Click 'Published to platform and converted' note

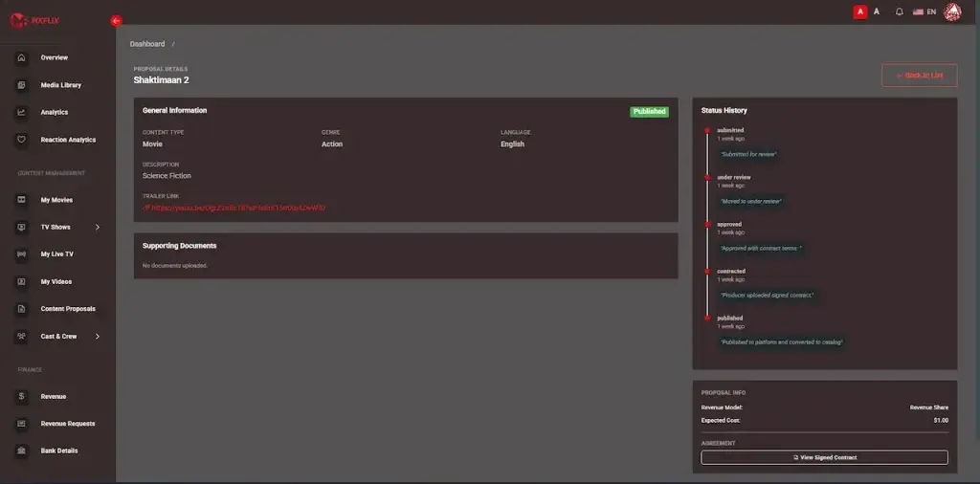click(x=781, y=342)
